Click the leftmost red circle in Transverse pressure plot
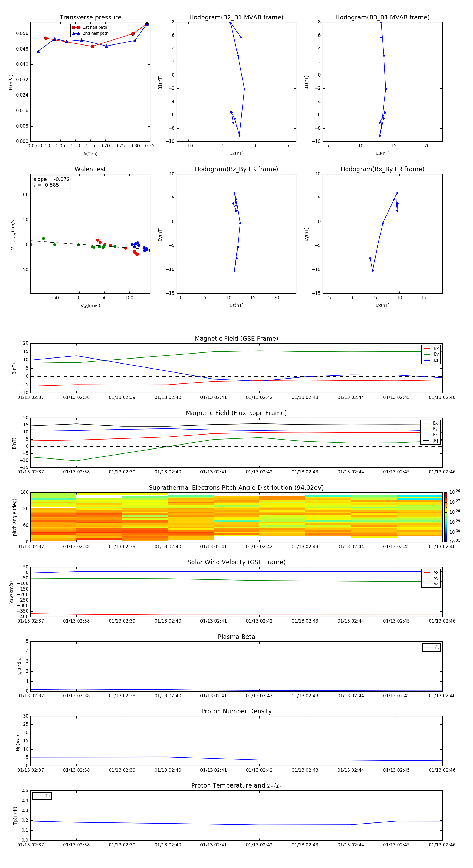The height and width of the screenshot is (868, 473). pos(46,38)
